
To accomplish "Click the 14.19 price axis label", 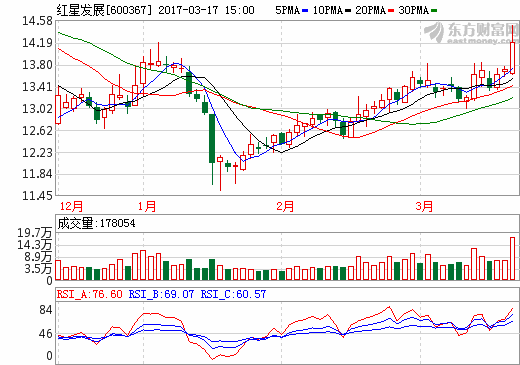I will tap(37, 43).
